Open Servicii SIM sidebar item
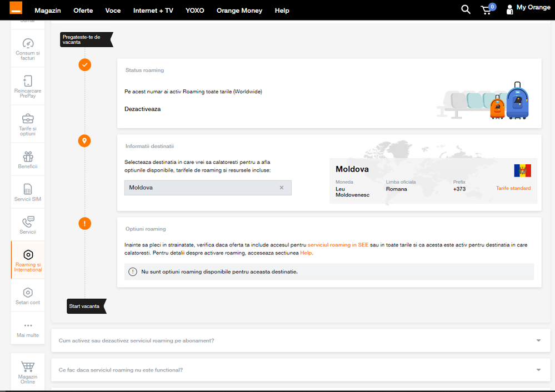This screenshot has height=392, width=555. (x=28, y=193)
